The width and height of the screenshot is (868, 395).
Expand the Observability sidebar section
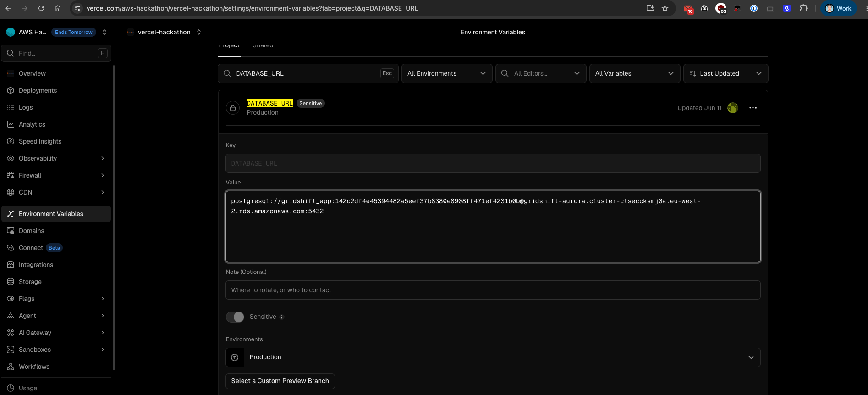pos(103,158)
